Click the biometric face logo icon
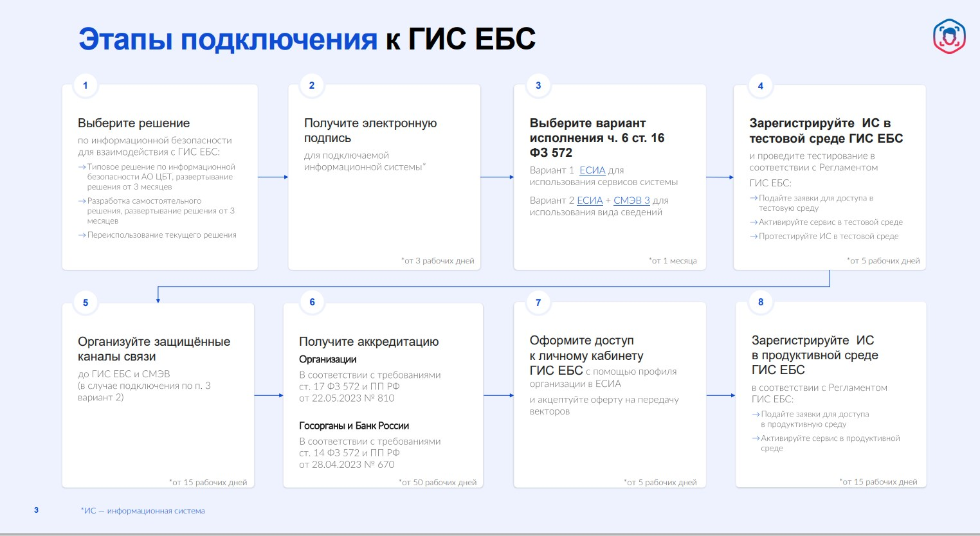980x536 pixels. click(949, 36)
